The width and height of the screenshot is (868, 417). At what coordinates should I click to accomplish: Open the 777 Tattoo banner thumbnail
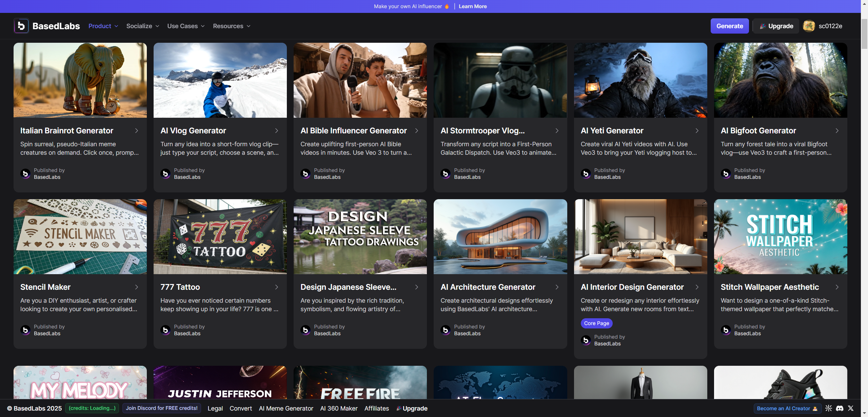(220, 237)
